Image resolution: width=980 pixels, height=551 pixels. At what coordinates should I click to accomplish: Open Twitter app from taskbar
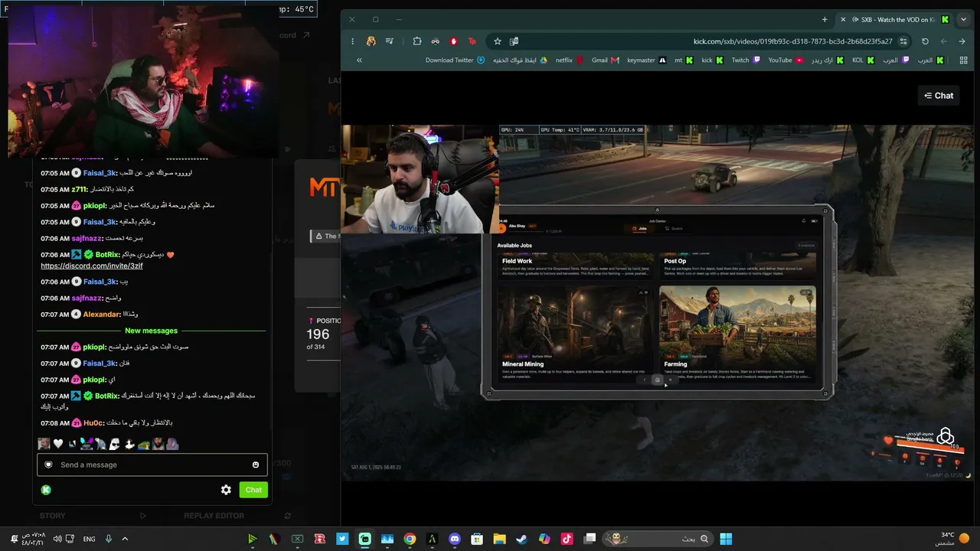click(x=342, y=539)
